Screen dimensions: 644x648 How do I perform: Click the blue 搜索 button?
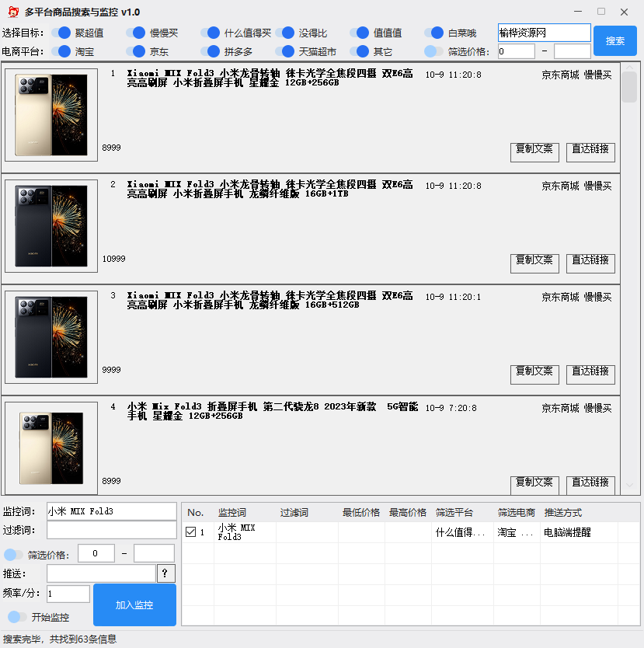615,40
